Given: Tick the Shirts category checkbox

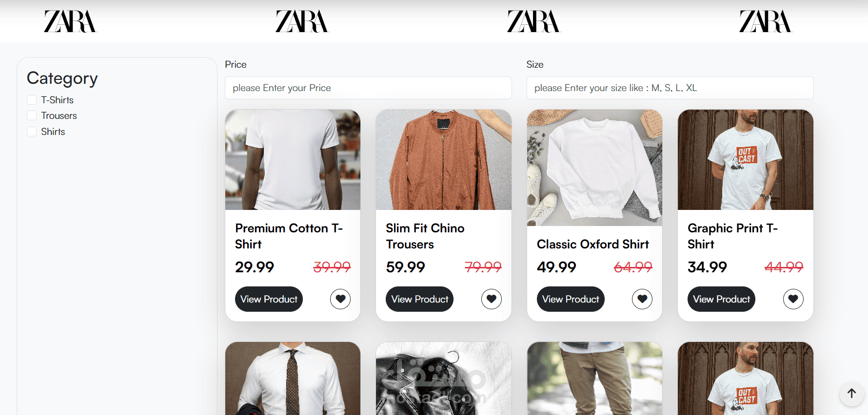Looking at the screenshot, I should (32, 132).
